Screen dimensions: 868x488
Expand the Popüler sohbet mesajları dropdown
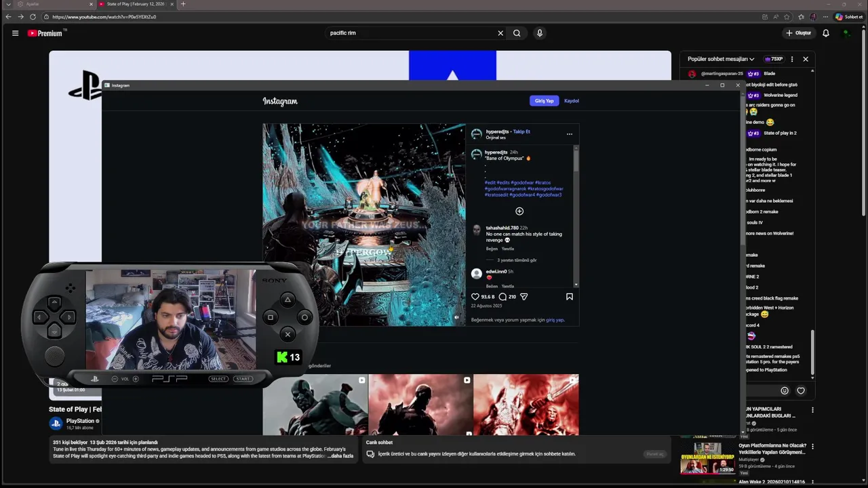pyautogui.click(x=721, y=59)
